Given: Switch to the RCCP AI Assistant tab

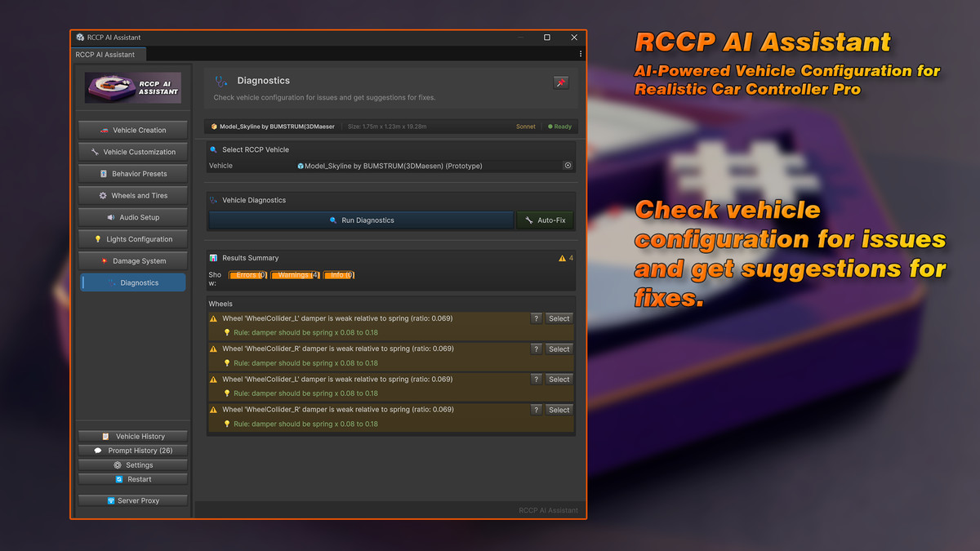Looking at the screenshot, I should pos(108,55).
